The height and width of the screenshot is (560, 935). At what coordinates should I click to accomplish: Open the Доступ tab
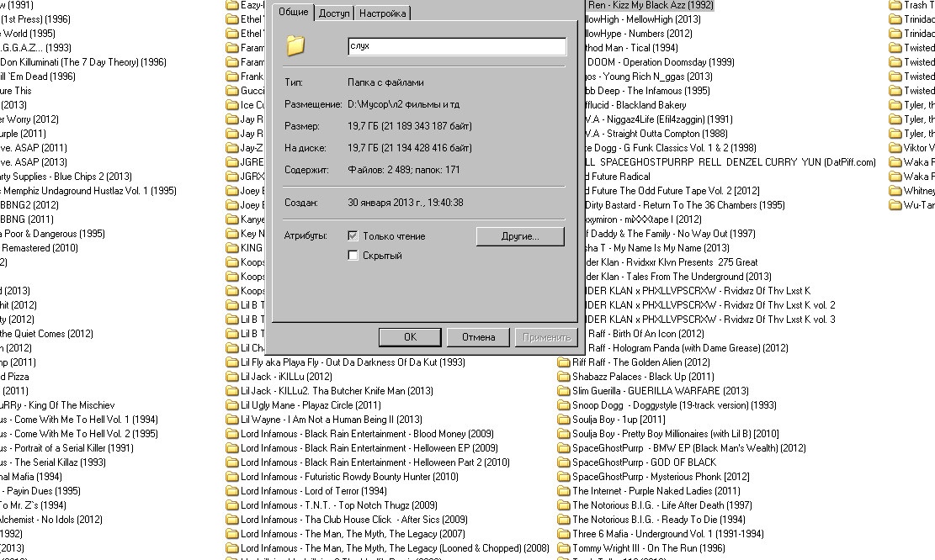(x=334, y=13)
